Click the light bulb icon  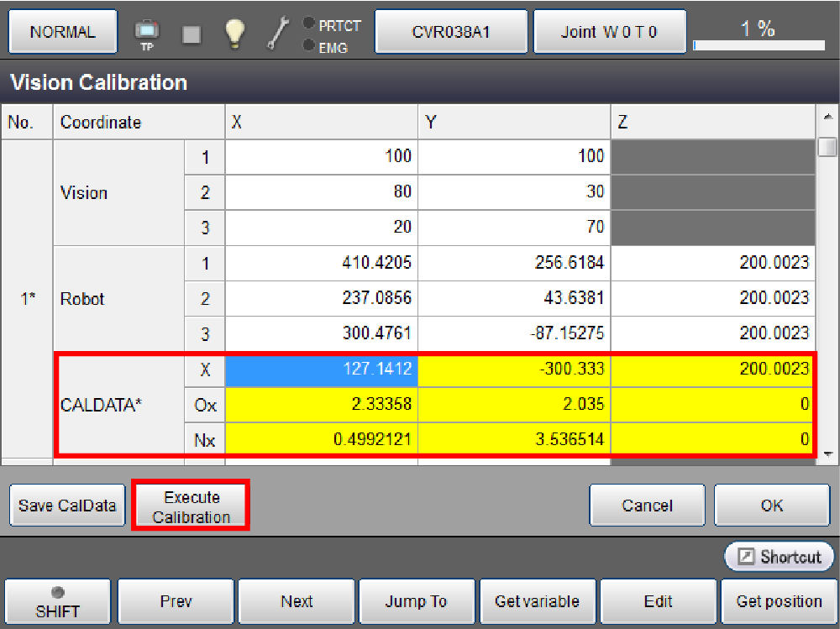234,33
